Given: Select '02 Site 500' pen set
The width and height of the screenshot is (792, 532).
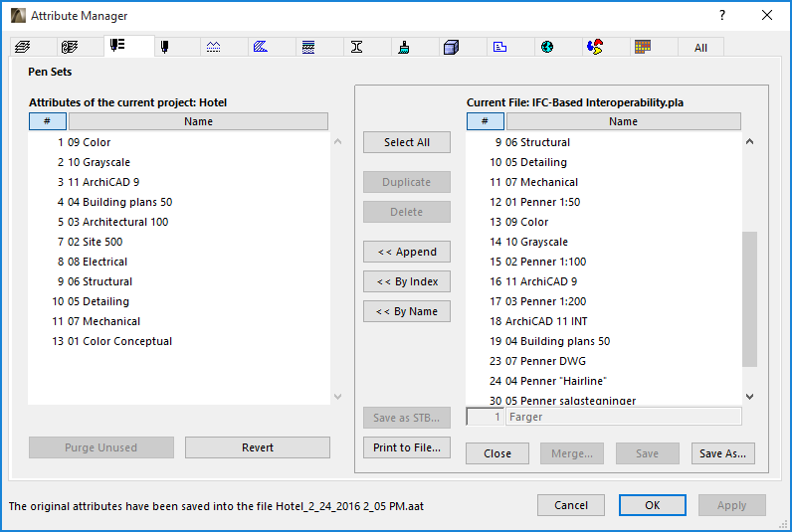Looking at the screenshot, I should [x=179, y=242].
